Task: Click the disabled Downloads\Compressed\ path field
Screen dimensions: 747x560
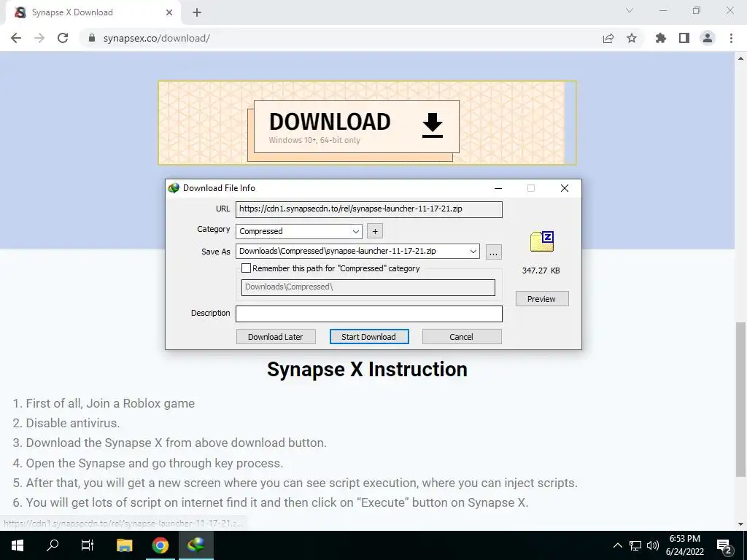Action: 368,287
